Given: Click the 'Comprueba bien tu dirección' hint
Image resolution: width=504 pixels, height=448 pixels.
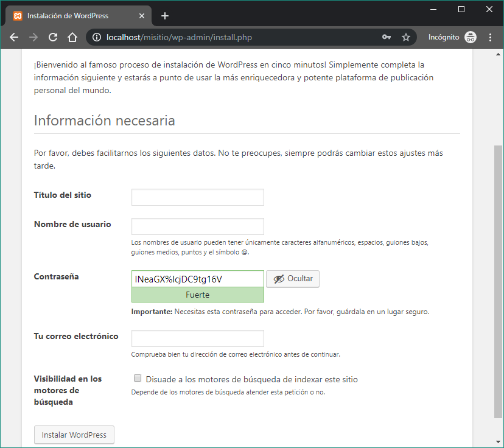Looking at the screenshot, I should pos(236,354).
